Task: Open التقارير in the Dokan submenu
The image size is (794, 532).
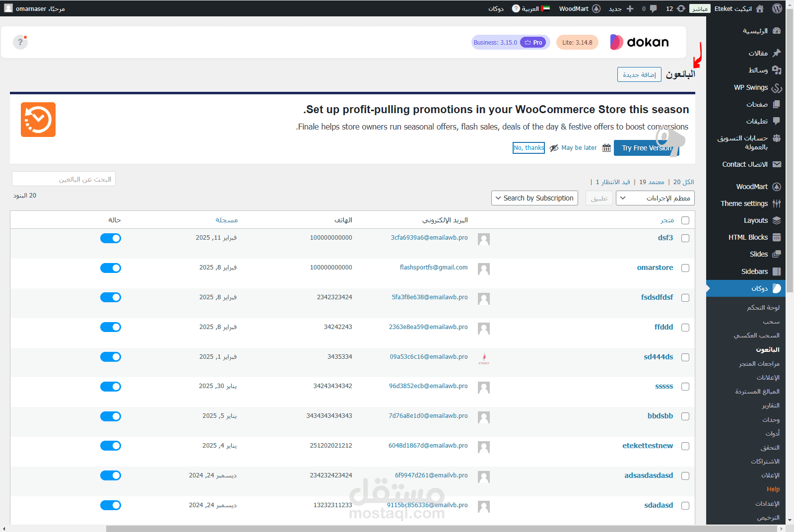Action: pyautogui.click(x=771, y=405)
